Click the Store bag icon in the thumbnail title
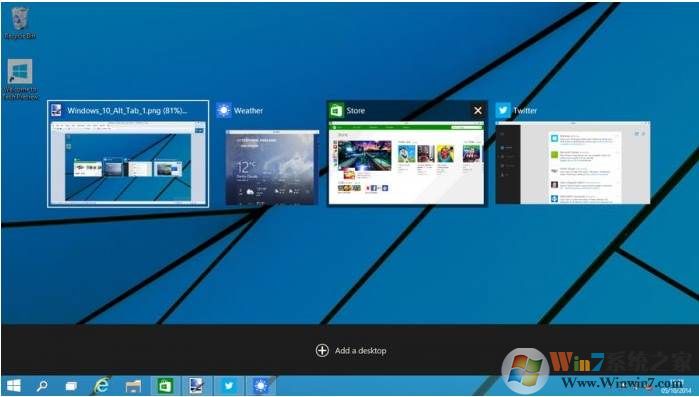This screenshot has height=397, width=699. pos(336,110)
